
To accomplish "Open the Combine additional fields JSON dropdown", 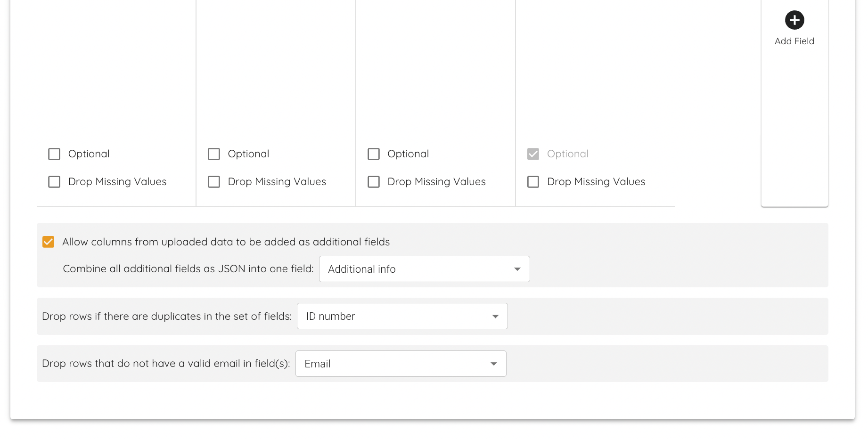I will (x=424, y=269).
